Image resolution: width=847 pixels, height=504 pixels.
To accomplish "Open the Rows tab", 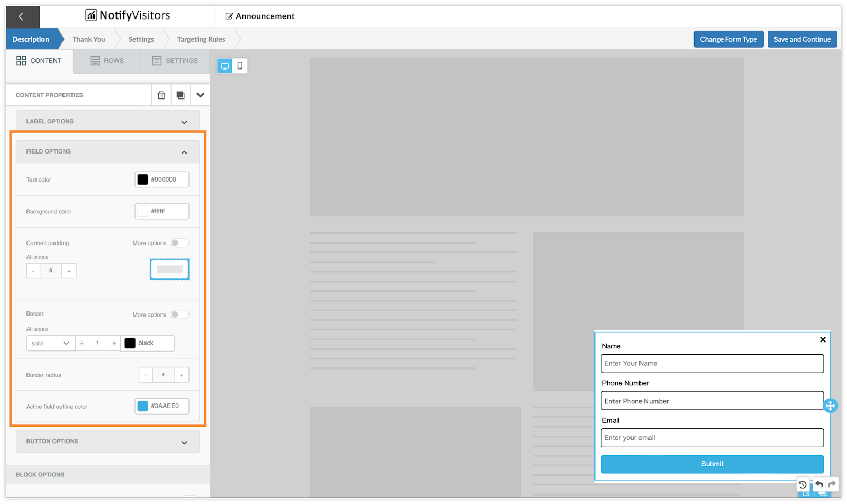I will (x=107, y=61).
